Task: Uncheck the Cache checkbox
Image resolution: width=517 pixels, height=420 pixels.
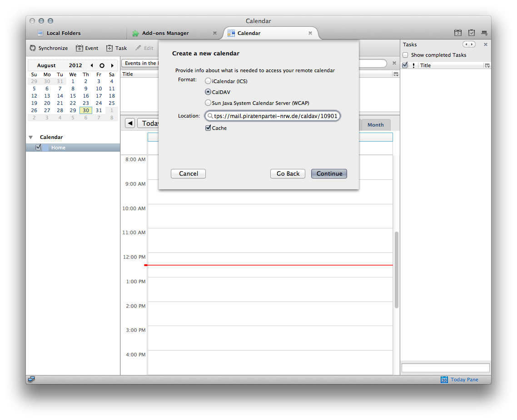Action: pyautogui.click(x=208, y=128)
